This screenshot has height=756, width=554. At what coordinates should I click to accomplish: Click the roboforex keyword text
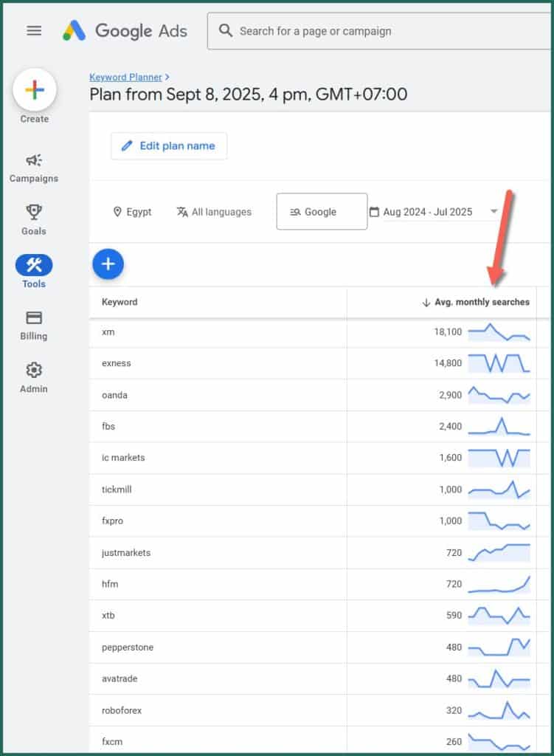point(122,710)
